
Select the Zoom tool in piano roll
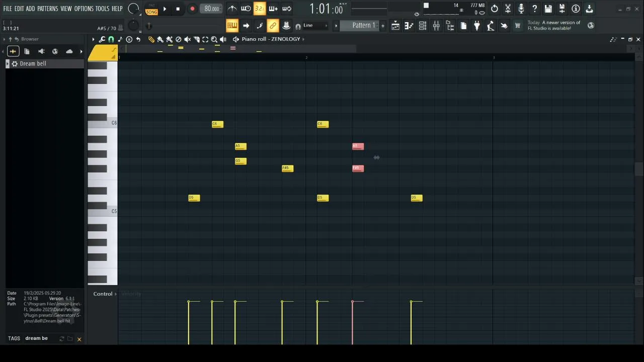(x=214, y=39)
